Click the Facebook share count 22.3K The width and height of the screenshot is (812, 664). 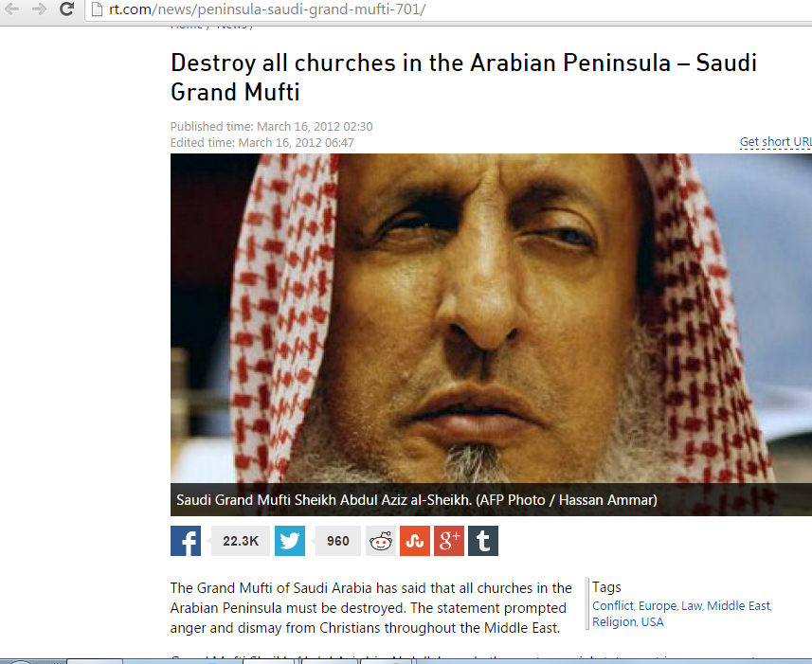pos(241,541)
